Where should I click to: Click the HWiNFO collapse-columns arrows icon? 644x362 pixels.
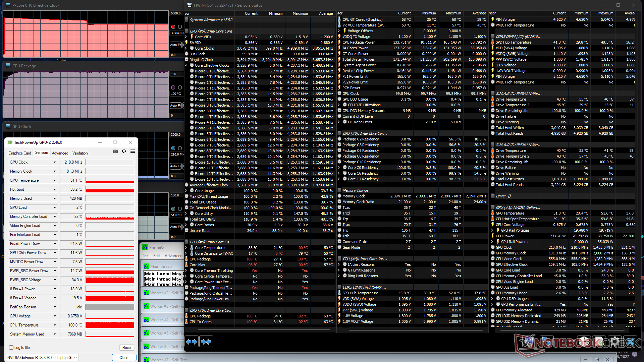coord(206,342)
